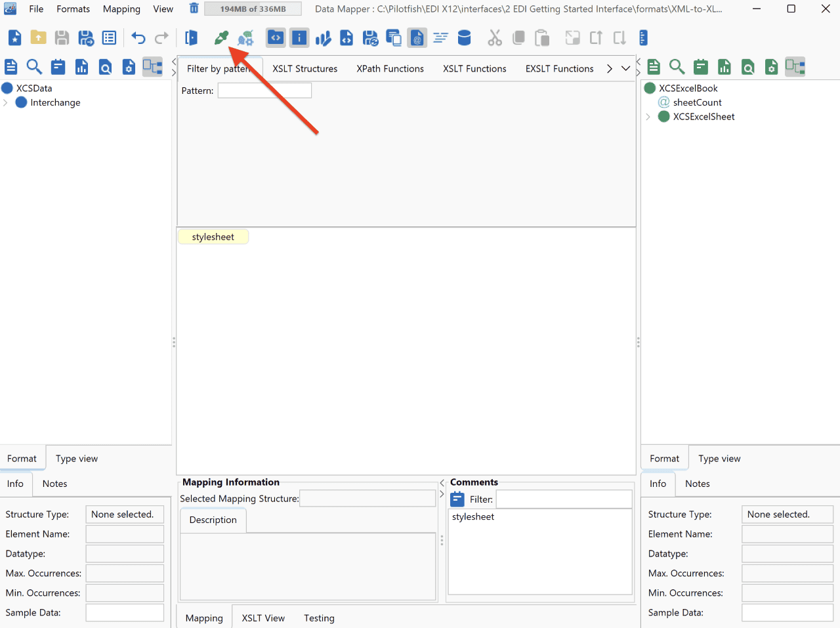840x628 pixels.
Task: Switch to the XPath Functions tab
Action: [390, 68]
